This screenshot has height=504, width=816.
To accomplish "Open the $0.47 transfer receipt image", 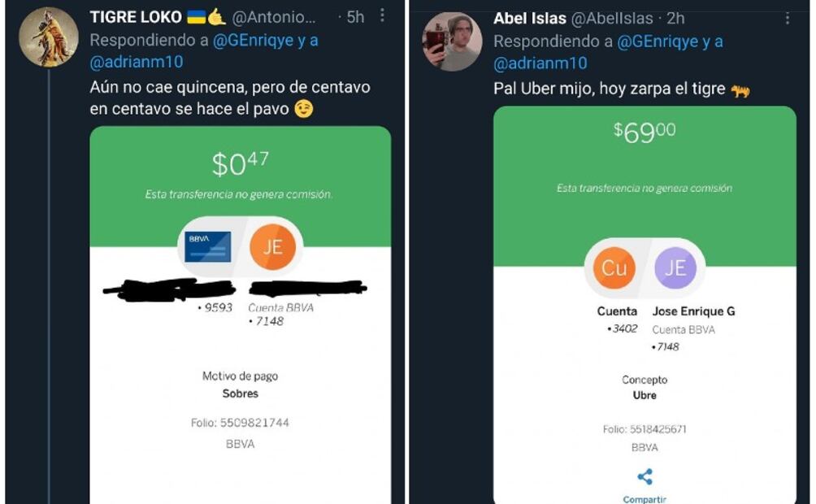I will [240, 315].
